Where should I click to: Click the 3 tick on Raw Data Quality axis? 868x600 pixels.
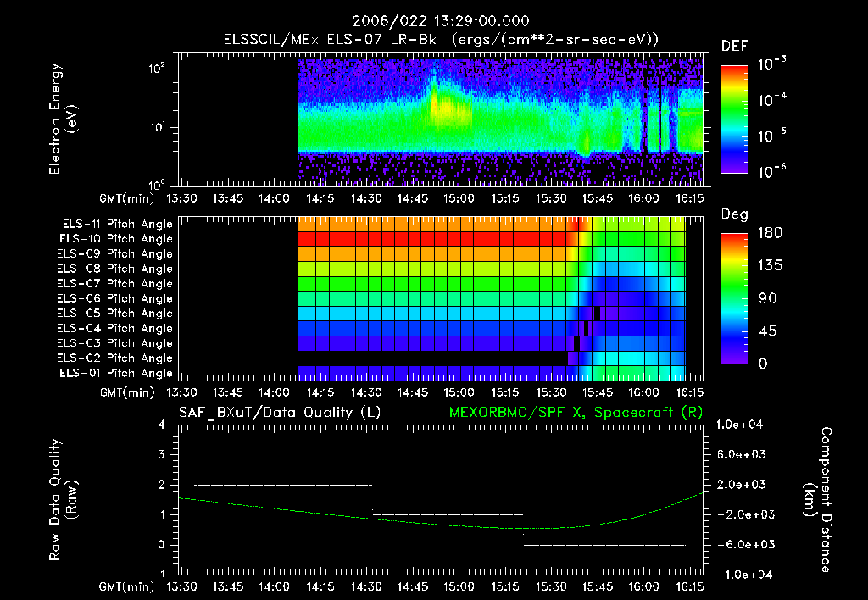(162, 454)
